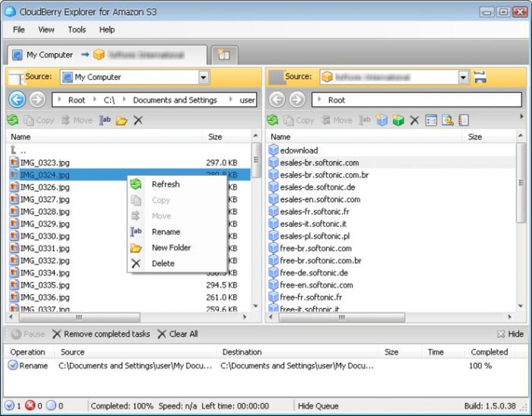Click left pane scroll down arrow
The image size is (532, 416).
tap(256, 306)
